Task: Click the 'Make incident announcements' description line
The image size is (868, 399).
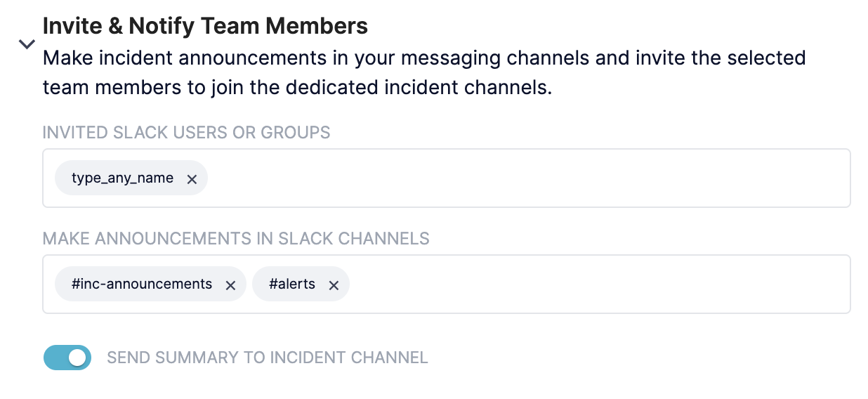Action: [423, 58]
